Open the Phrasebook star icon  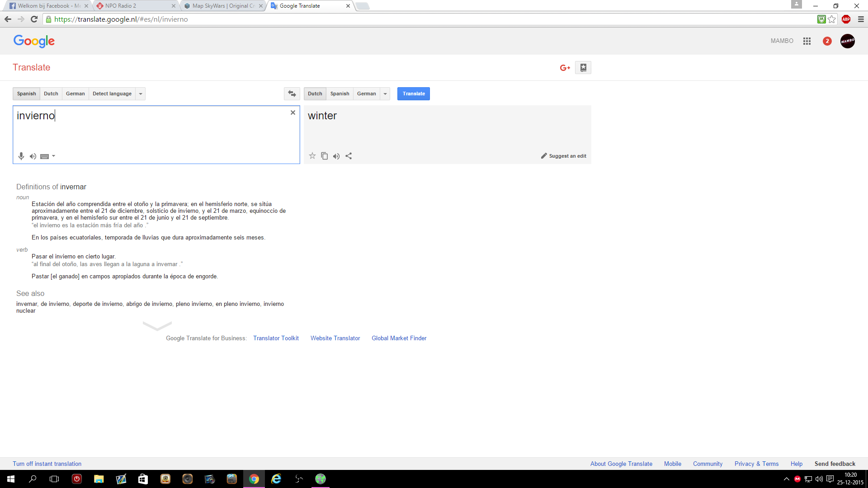coord(583,68)
